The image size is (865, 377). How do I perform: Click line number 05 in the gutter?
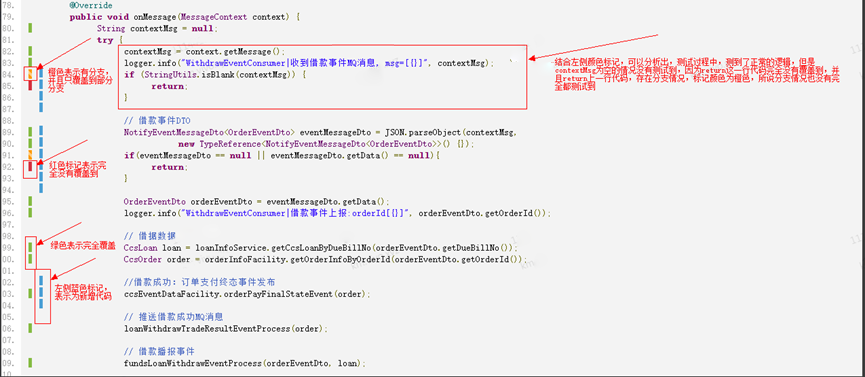[x=8, y=317]
